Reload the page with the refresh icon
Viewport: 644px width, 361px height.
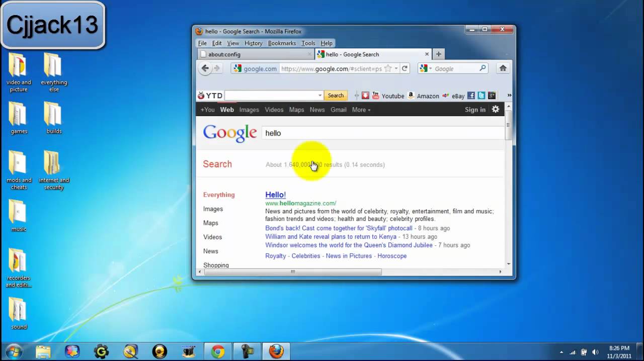[405, 68]
